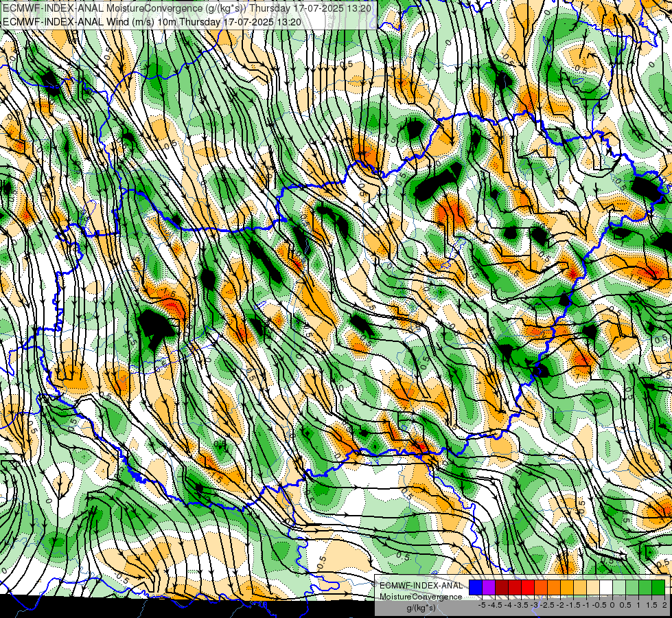The image size is (672, 618).
Task: Click the legend tick label -1
Action: point(586,605)
